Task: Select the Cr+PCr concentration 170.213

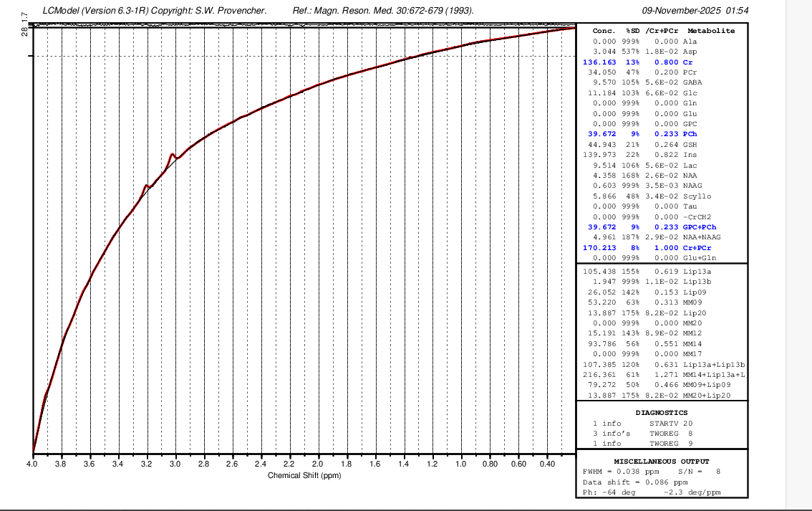Action: (599, 247)
